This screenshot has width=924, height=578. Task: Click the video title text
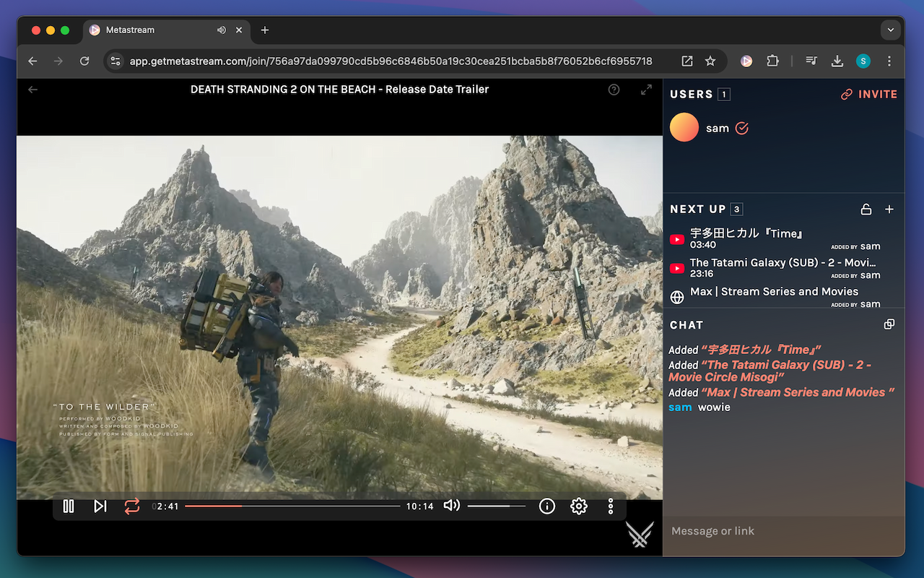pyautogui.click(x=339, y=90)
